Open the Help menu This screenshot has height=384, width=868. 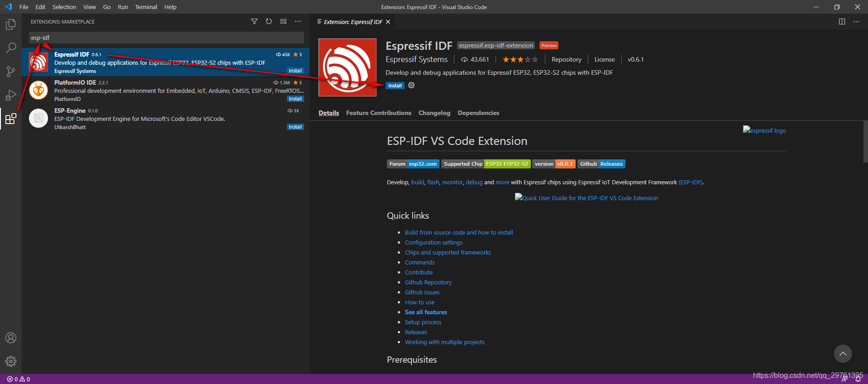pos(171,7)
